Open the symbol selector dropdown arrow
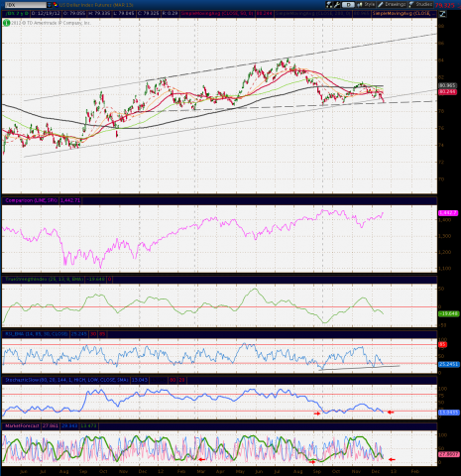This screenshot has height=476, width=461. [x=50, y=5]
